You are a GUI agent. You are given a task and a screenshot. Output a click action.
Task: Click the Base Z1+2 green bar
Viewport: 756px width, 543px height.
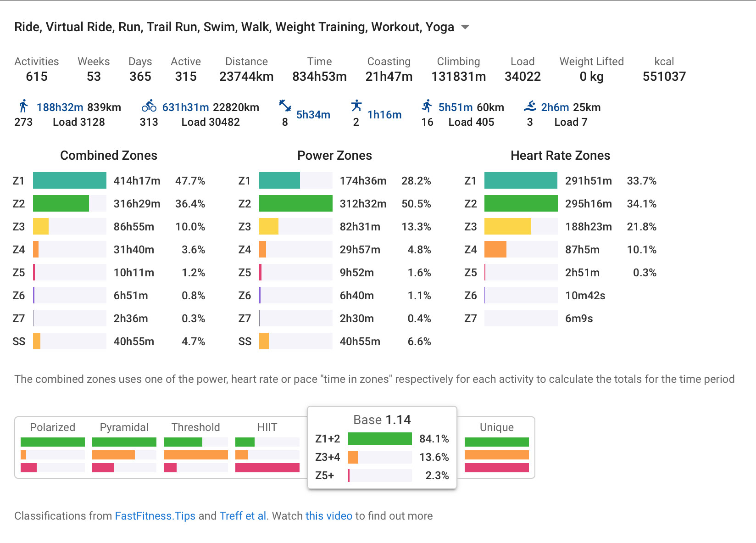click(379, 439)
